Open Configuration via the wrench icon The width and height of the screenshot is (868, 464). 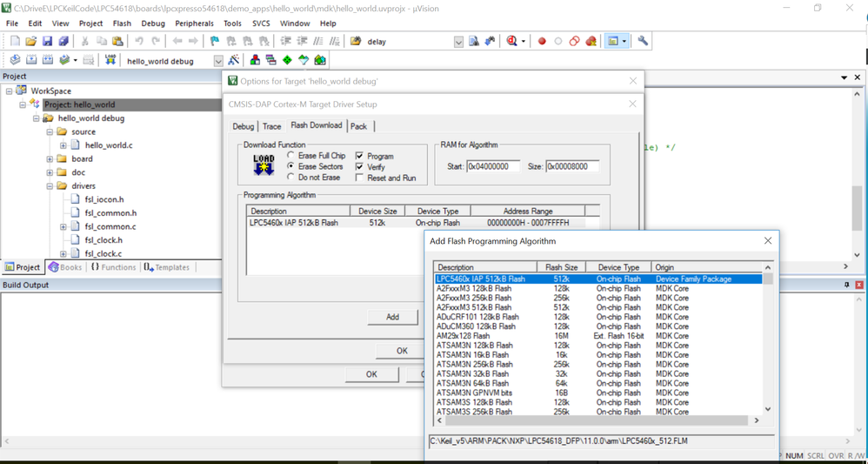click(x=642, y=42)
